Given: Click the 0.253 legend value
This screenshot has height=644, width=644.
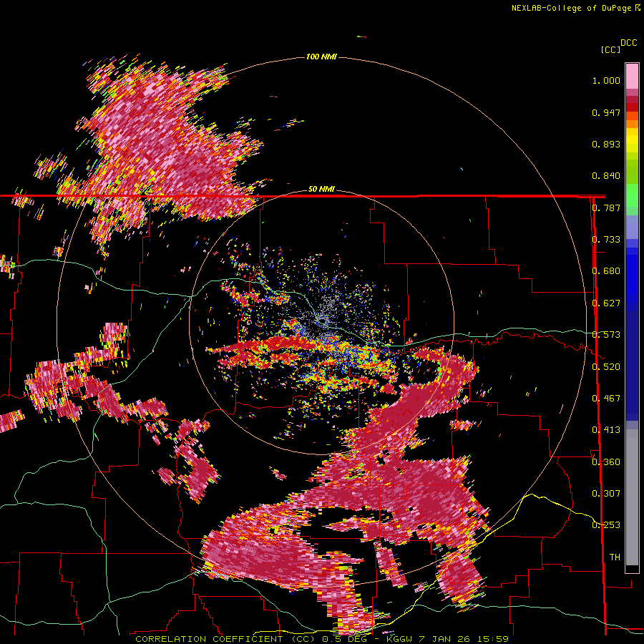Looking at the screenshot, I should [606, 525].
